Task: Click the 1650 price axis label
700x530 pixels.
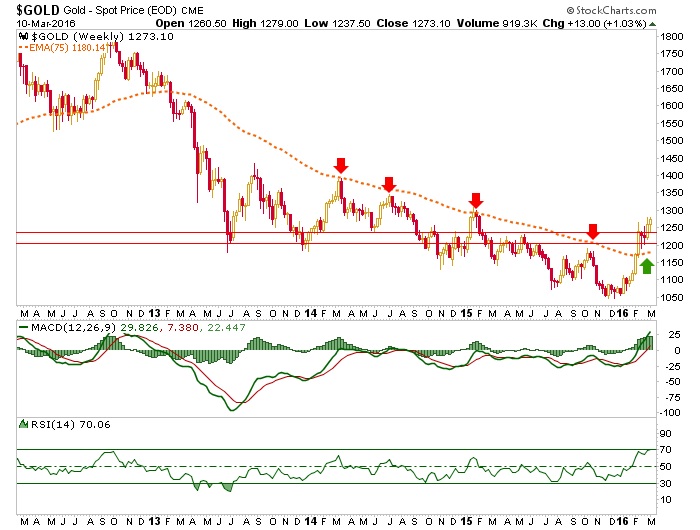Action: 672,88
